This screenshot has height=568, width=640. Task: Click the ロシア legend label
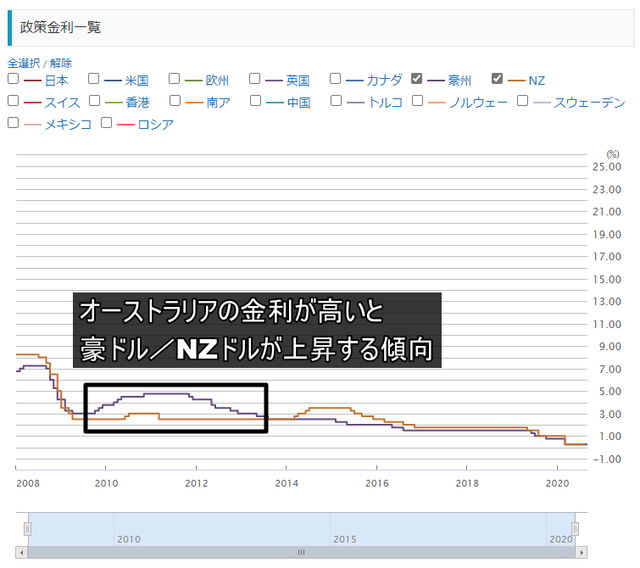[x=156, y=124]
